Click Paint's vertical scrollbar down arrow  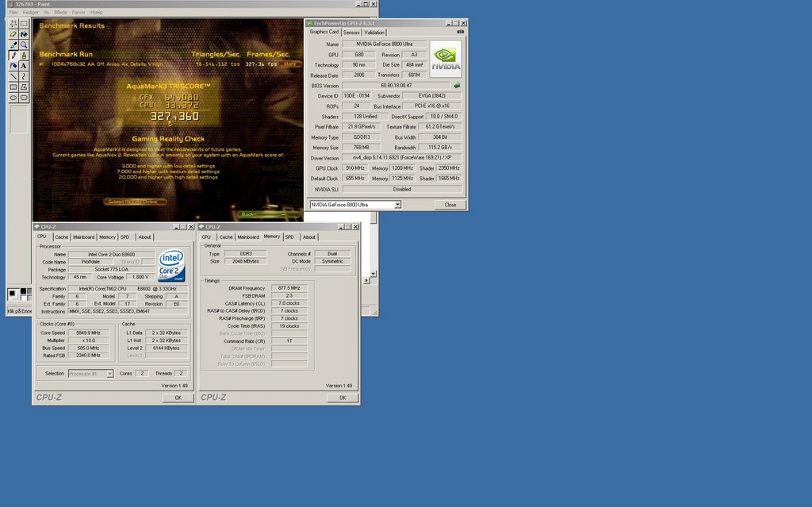pos(373,273)
